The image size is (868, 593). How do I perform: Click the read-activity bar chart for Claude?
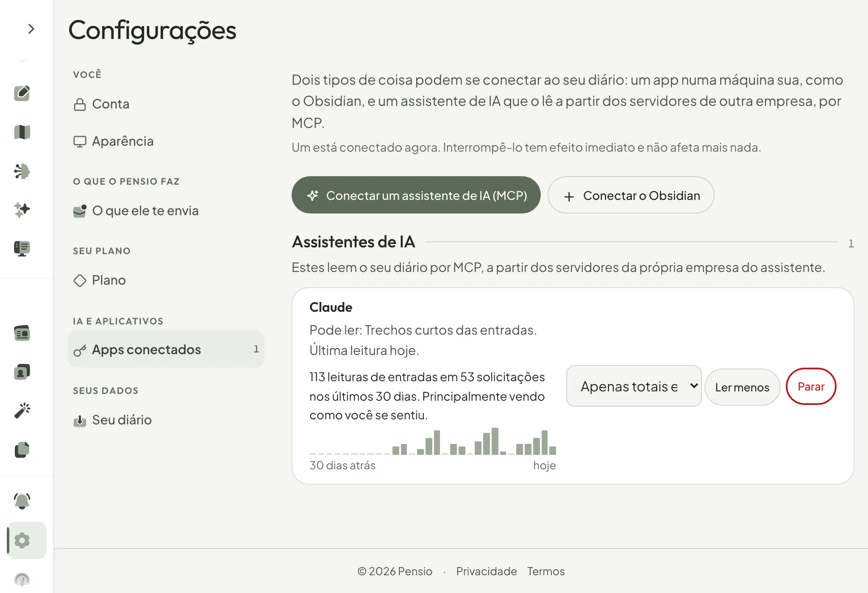click(433, 441)
